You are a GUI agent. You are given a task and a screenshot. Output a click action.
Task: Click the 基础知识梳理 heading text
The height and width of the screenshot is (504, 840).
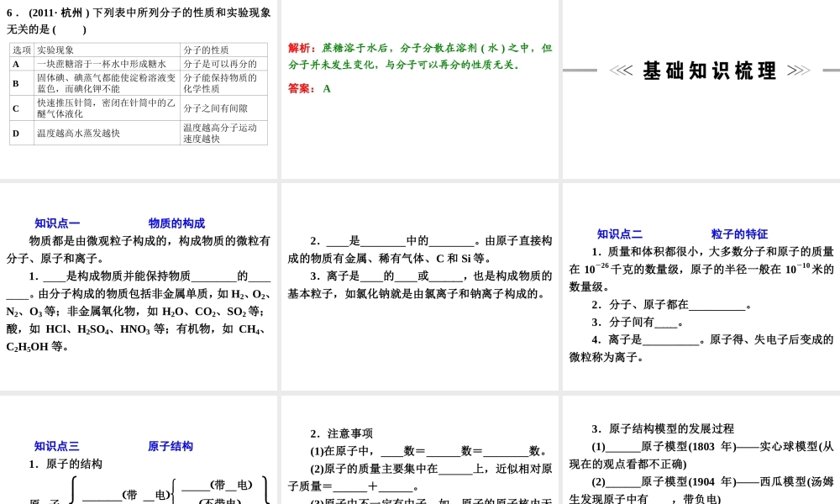coord(709,71)
